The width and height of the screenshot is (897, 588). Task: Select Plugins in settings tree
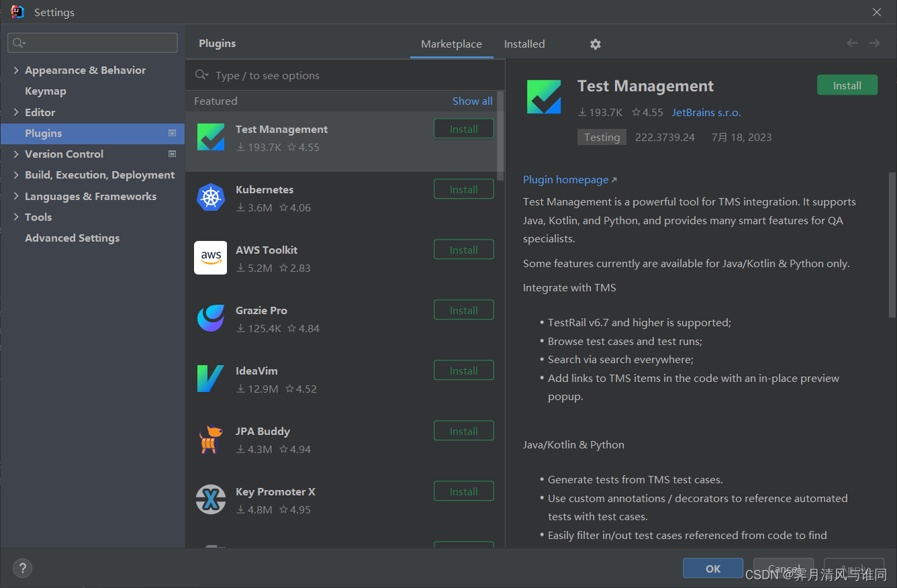point(93,133)
